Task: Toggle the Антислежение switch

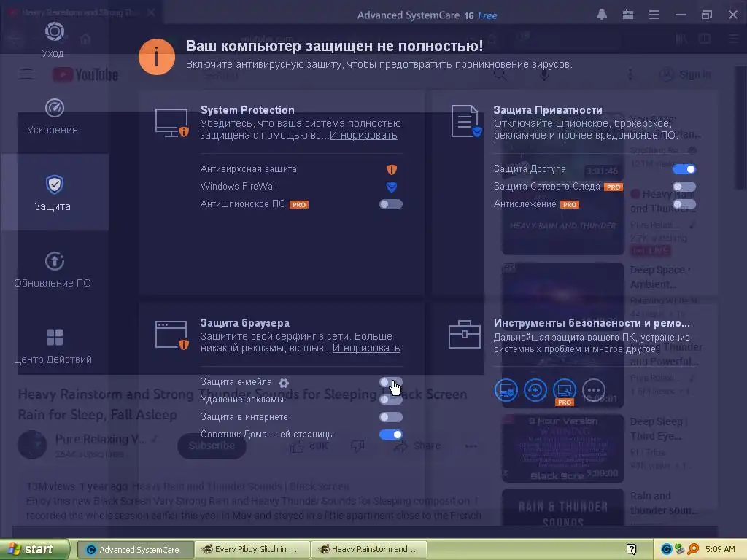Action: click(684, 204)
